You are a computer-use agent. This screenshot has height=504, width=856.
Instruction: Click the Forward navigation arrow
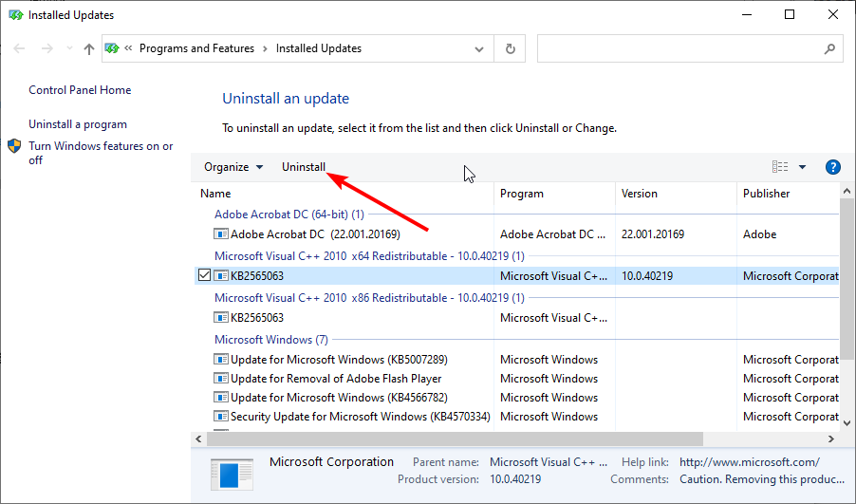coord(47,48)
